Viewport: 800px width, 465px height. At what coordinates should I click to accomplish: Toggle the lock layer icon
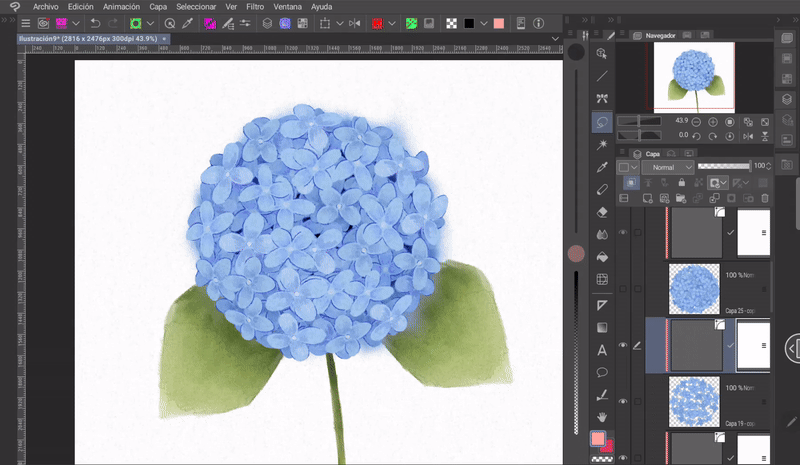pyautogui.click(x=680, y=183)
